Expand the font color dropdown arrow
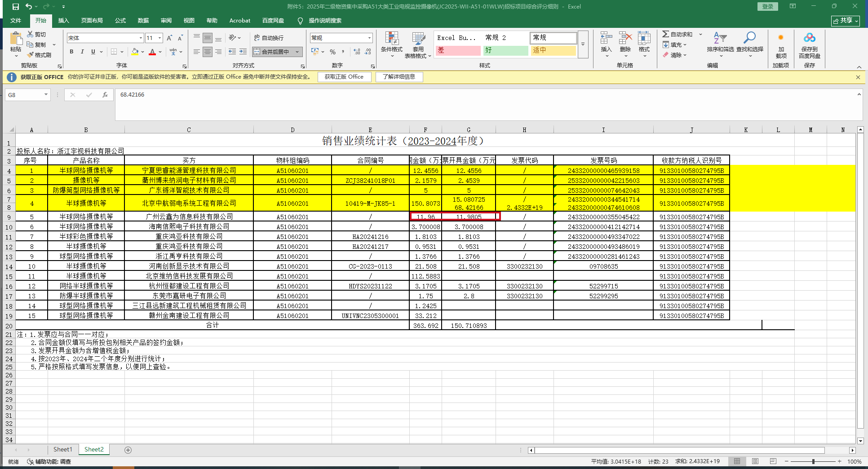Image resolution: width=868 pixels, height=469 pixels. [160, 52]
